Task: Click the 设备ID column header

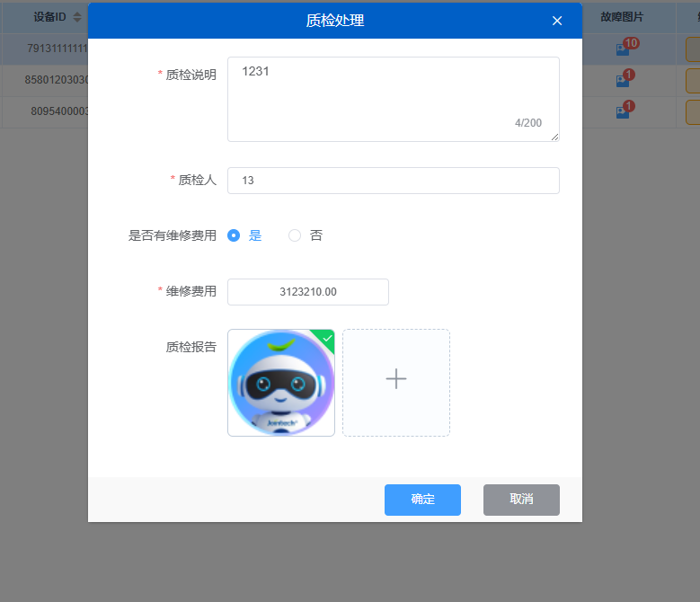Action: click(49, 17)
